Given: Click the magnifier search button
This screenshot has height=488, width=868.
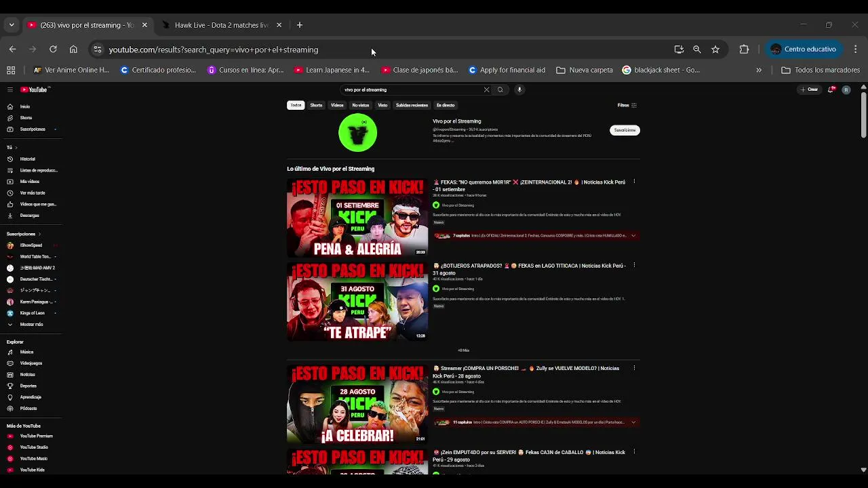Looking at the screenshot, I should [500, 89].
